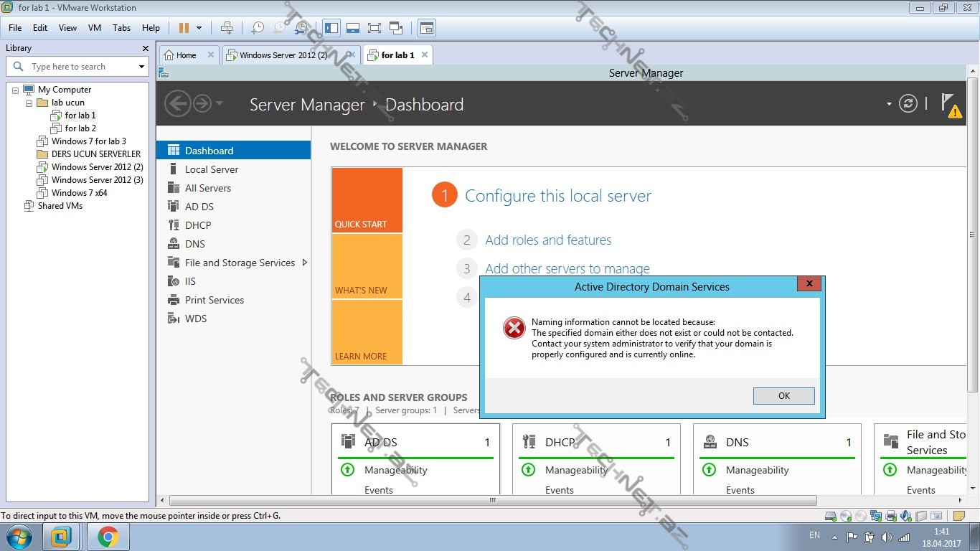This screenshot has width=980, height=551.
Task: Open the VM menu
Action: point(94,28)
